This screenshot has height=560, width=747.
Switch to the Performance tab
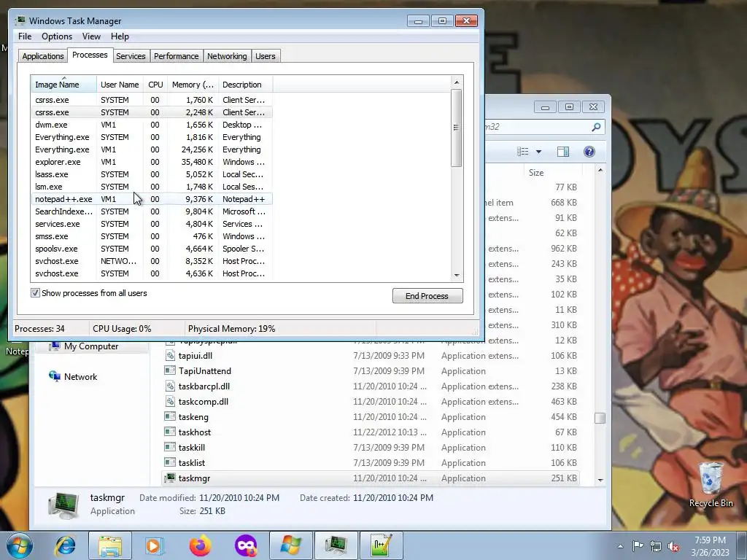pos(176,56)
